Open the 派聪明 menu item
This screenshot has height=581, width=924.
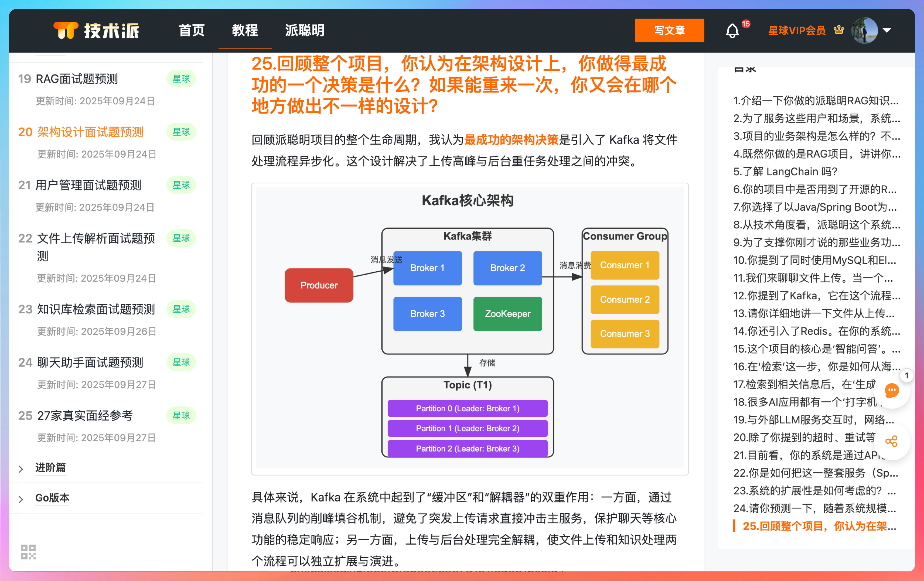click(x=304, y=30)
